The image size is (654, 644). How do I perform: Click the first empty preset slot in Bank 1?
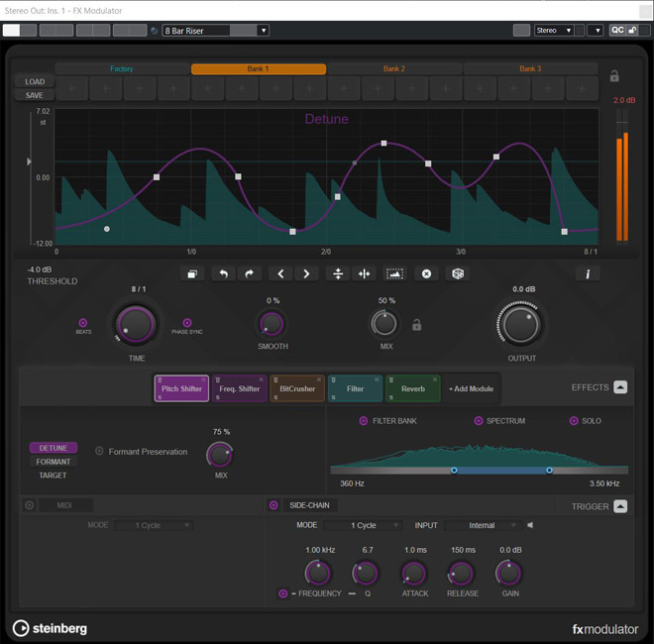pos(71,88)
